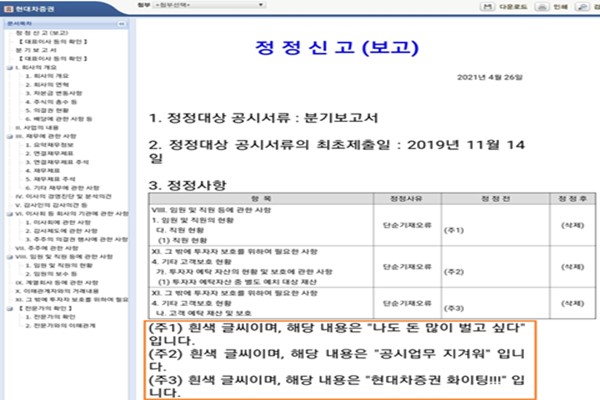
Task: Select tree section Ⅷ. 임원 및 직원 등에 관한 사항
Action: pos(64,257)
